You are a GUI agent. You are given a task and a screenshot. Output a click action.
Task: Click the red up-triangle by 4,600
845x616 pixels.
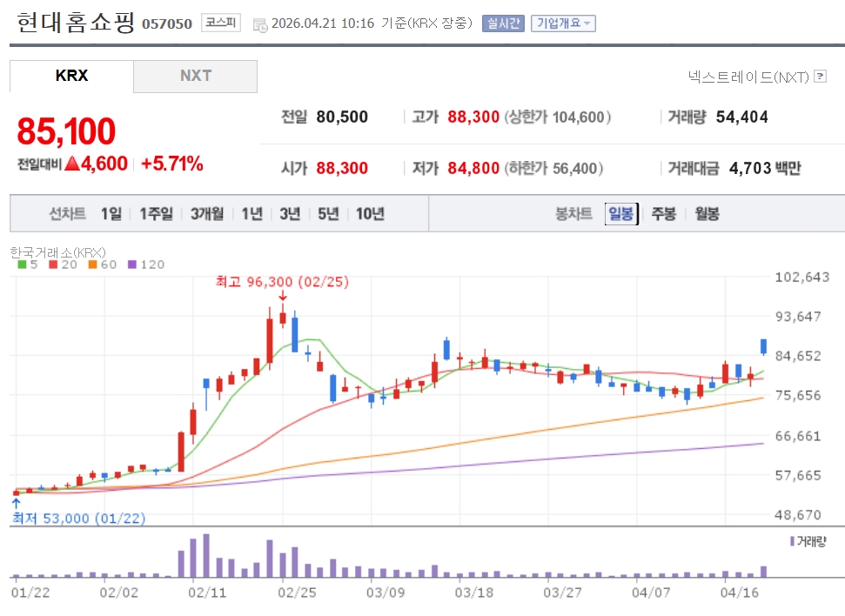71,164
